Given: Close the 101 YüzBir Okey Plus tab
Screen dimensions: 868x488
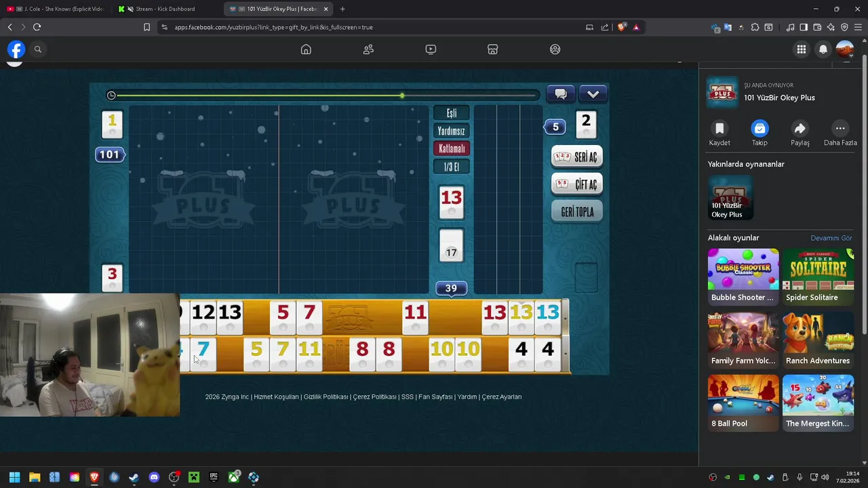Looking at the screenshot, I should click(x=326, y=9).
